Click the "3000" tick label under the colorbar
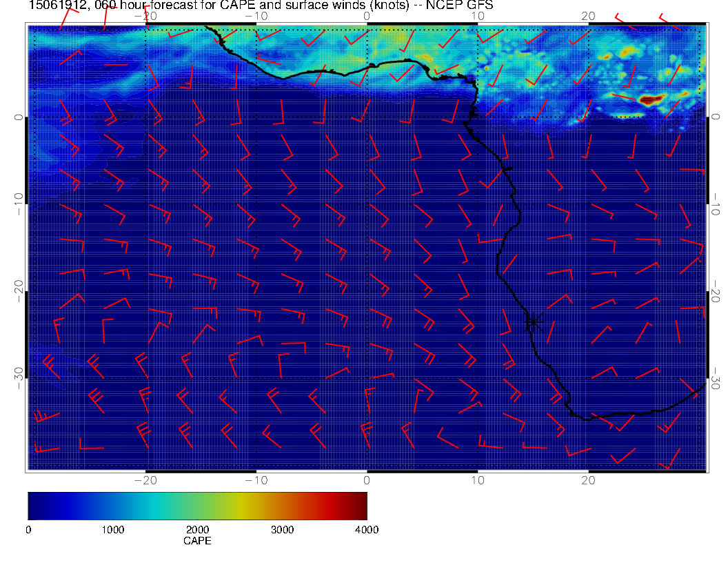 282,530
